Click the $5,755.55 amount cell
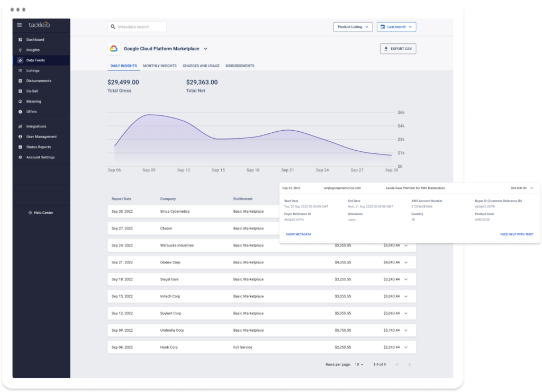This screenshot has width=542, height=392. (343, 330)
